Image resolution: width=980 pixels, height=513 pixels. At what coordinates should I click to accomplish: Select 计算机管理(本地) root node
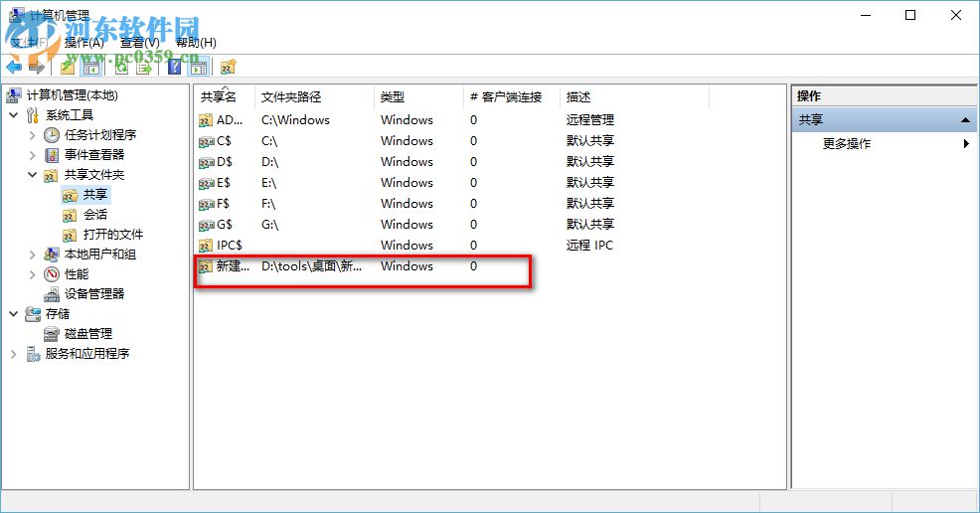tap(72, 95)
